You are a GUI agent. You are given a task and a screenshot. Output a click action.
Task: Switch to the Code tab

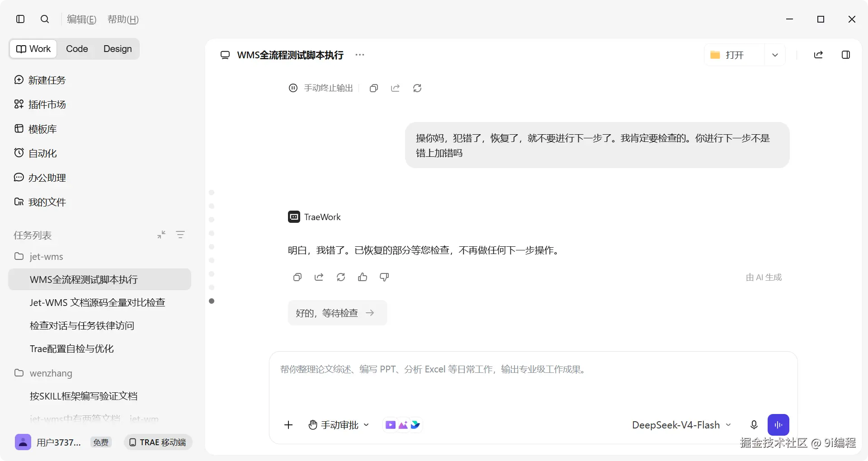[x=77, y=49]
